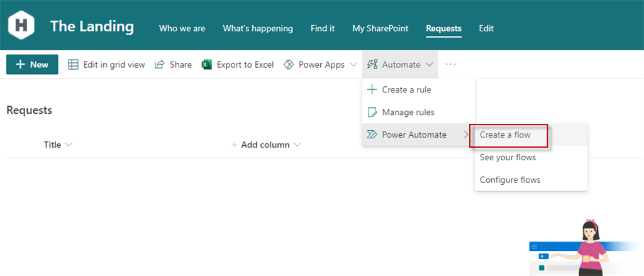Viewport: 644px width, 276px height.
Task: Choose Create a rule from Automate menu
Action: (x=418, y=89)
